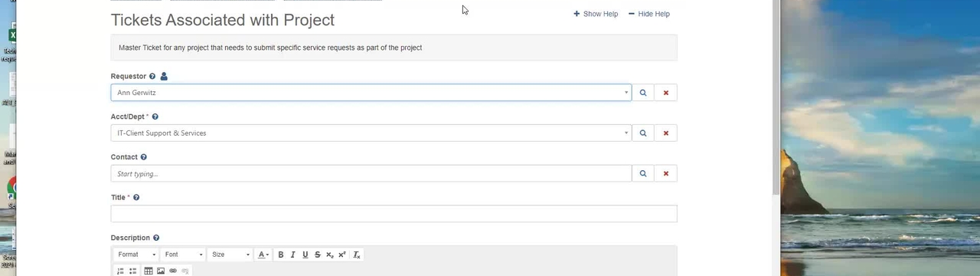Open the text color picker
980x276 pixels.
click(x=263, y=255)
